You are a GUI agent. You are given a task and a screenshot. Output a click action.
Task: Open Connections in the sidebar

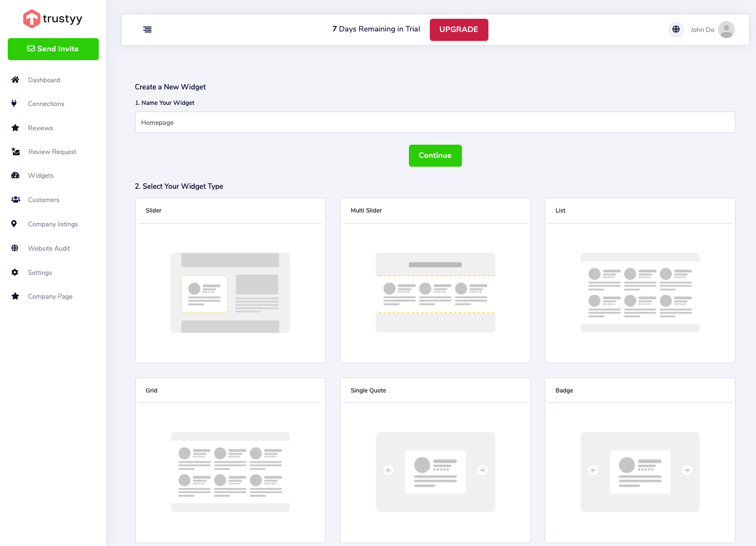[46, 104]
